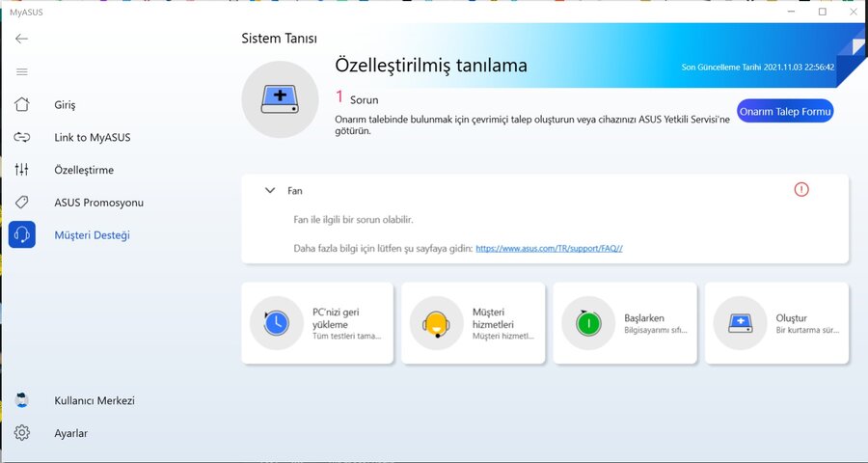The height and width of the screenshot is (463, 868).
Task: Maximize the MyASUS window
Action: pos(822,12)
